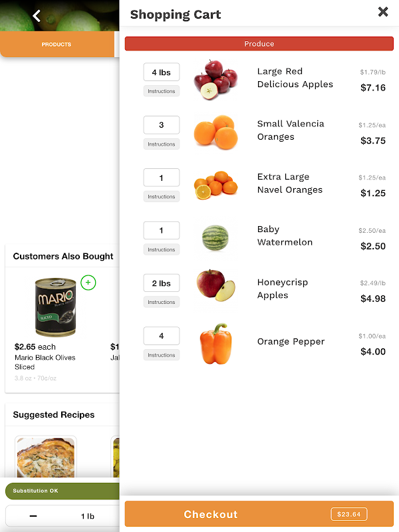Edit the Extra Large Navel Oranges quantity field
The image size is (399, 532).
pyautogui.click(x=162, y=178)
